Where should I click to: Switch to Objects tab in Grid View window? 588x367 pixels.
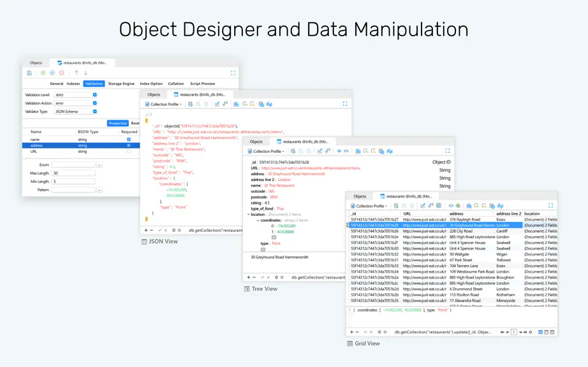(360, 196)
